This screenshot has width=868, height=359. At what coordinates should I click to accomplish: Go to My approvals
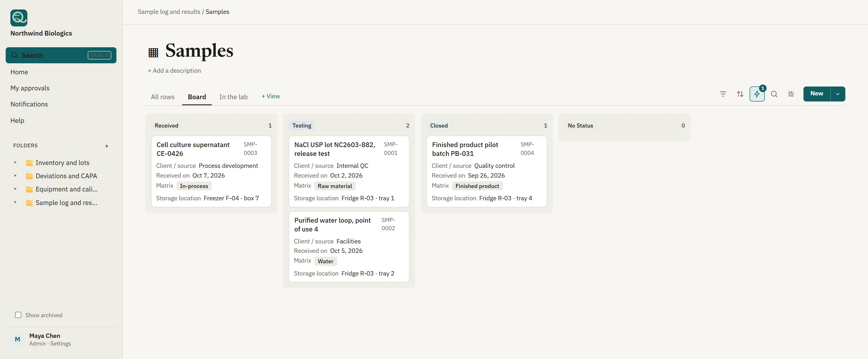pos(30,88)
